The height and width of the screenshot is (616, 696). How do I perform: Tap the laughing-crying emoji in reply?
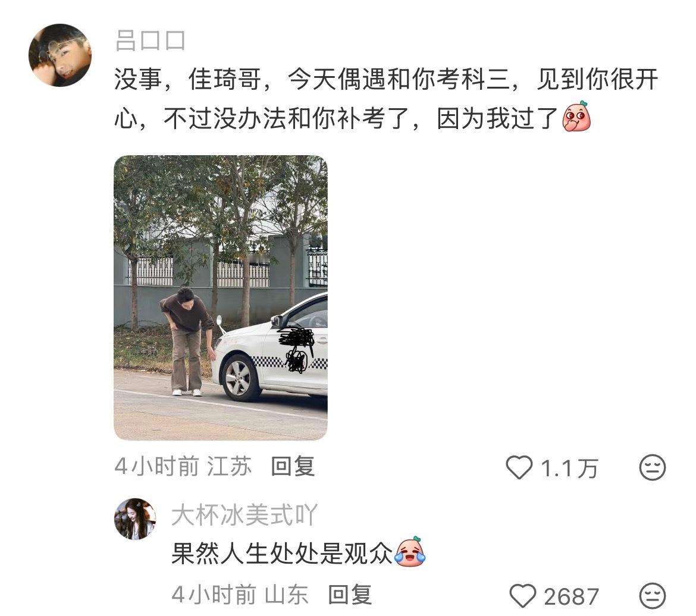pos(410,552)
